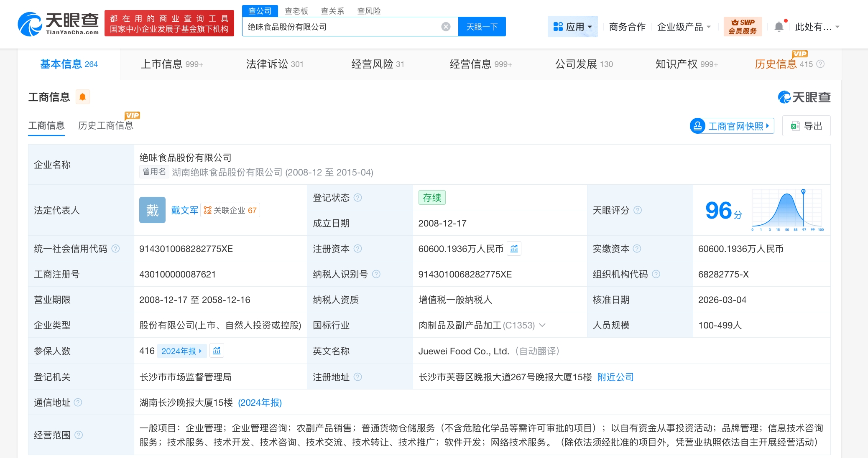
Task: Click the chart icon next to 参保人数 416
Action: click(217, 351)
